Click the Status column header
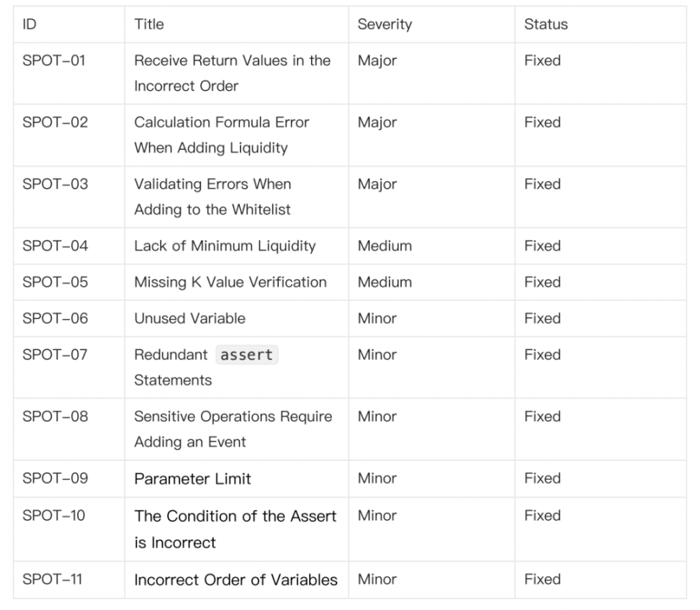Viewport: 700px width, 610px height. [546, 24]
